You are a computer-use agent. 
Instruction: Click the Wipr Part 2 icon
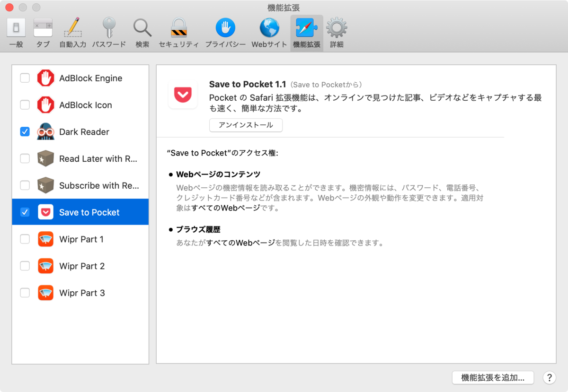click(46, 266)
